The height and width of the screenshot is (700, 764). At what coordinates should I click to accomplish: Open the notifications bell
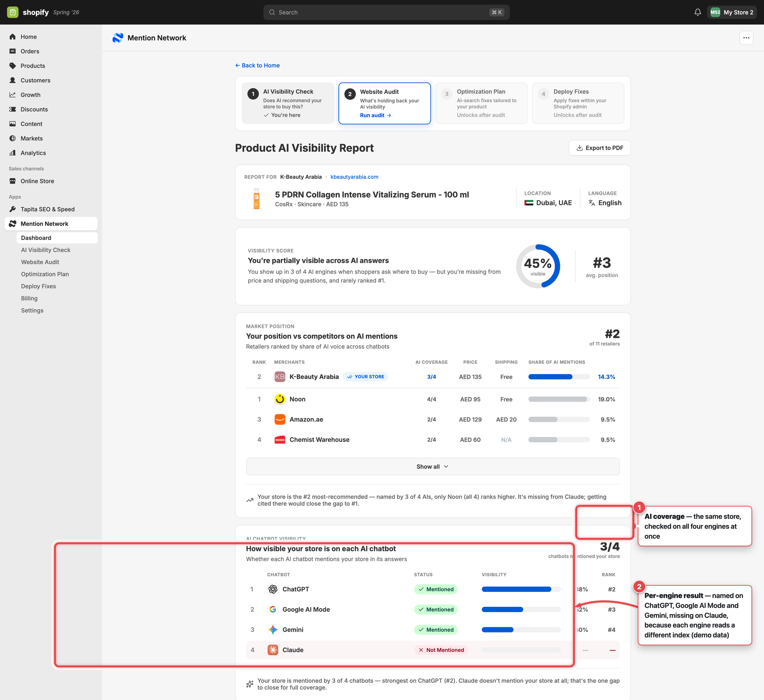(x=698, y=12)
